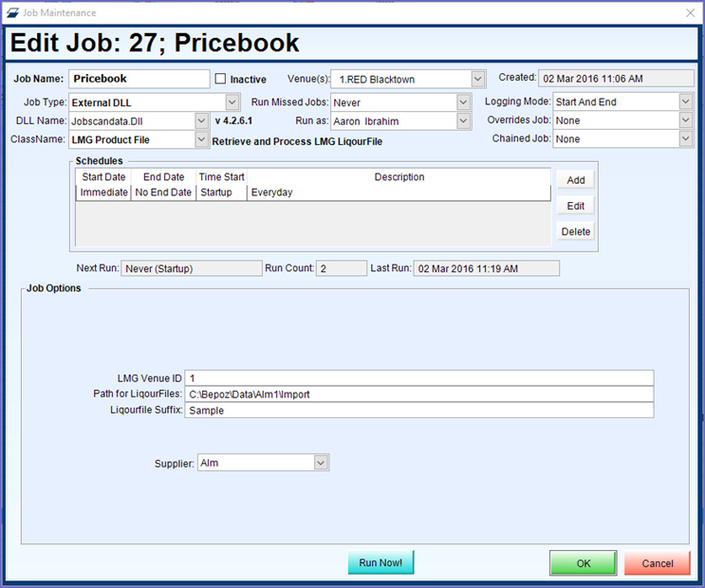Close the Job Maintenance dialog
The height and width of the screenshot is (588, 705).
click(689, 12)
